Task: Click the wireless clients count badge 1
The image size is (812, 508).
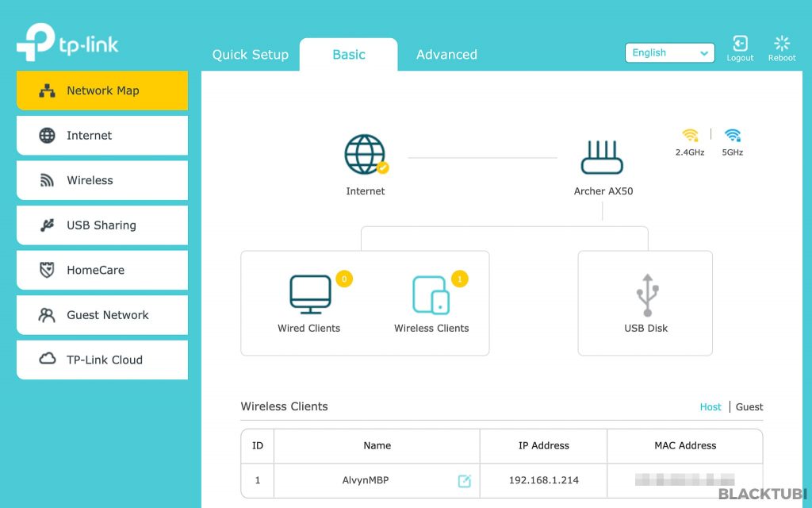Action: coord(460,279)
